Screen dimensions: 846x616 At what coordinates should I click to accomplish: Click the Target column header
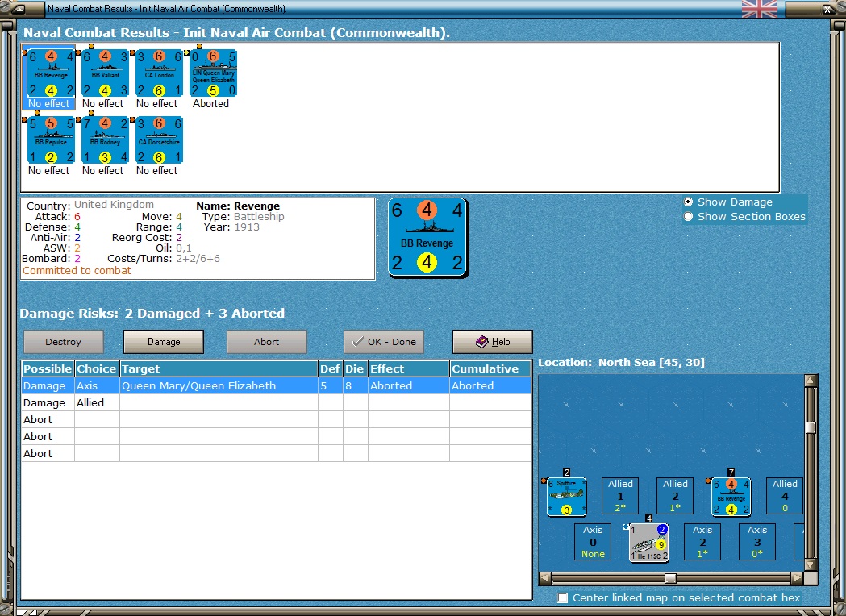219,368
